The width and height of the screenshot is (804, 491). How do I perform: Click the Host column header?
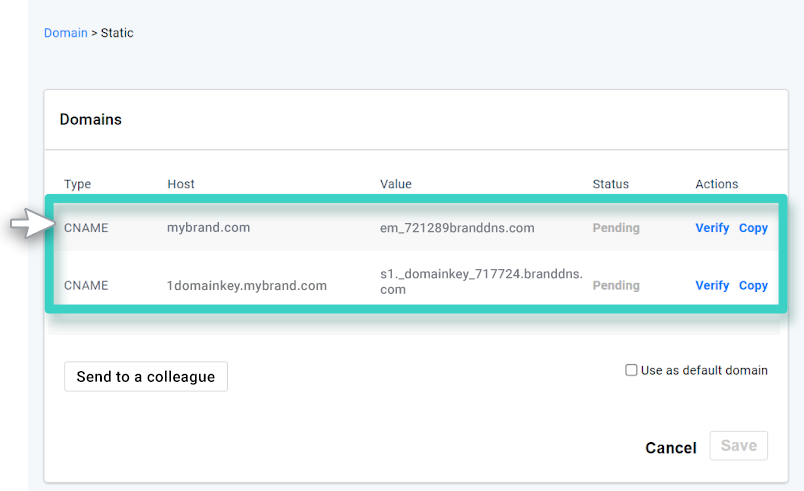pos(181,184)
